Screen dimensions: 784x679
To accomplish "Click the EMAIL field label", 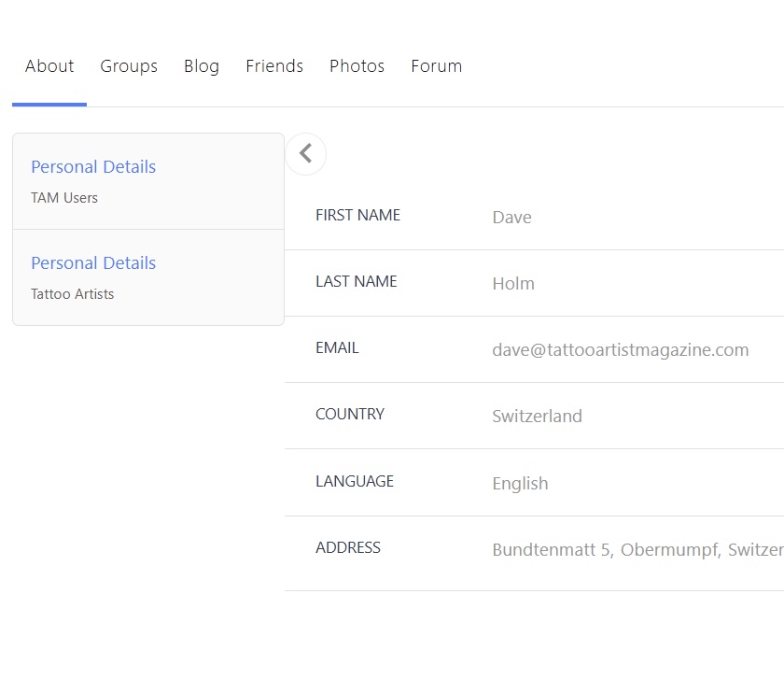I will point(337,348).
